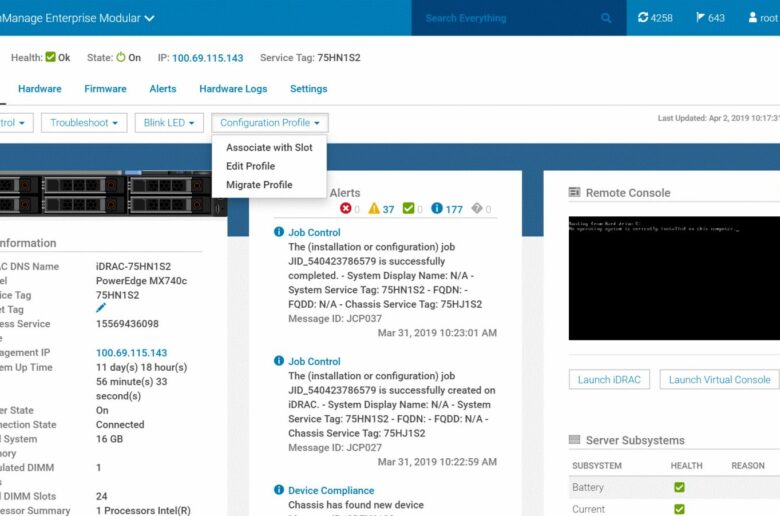Image resolution: width=780 pixels, height=516 pixels.
Task: Open the first Job Control alert link
Action: point(314,232)
